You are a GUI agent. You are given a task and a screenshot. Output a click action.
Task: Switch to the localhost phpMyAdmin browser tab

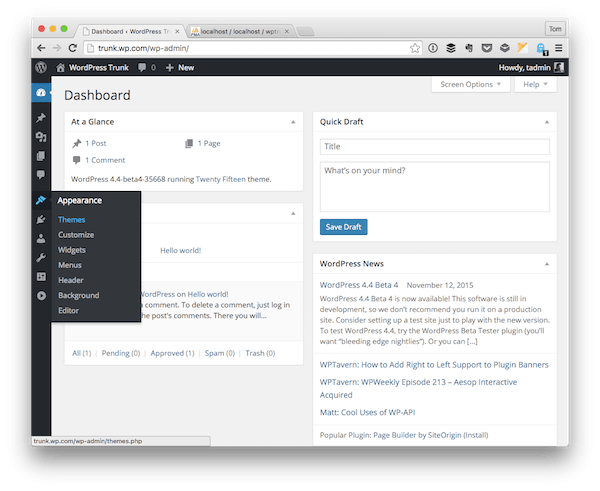click(x=239, y=31)
